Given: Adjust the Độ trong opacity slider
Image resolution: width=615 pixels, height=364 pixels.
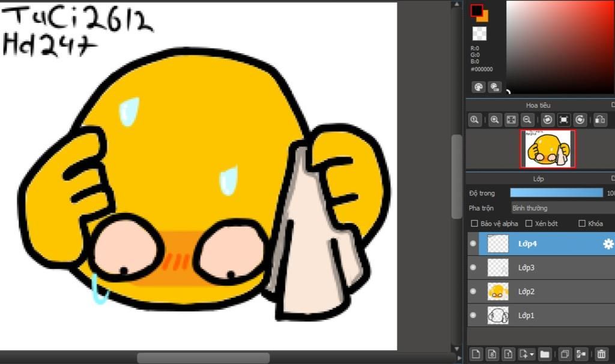Looking at the screenshot, I should click(x=556, y=193).
